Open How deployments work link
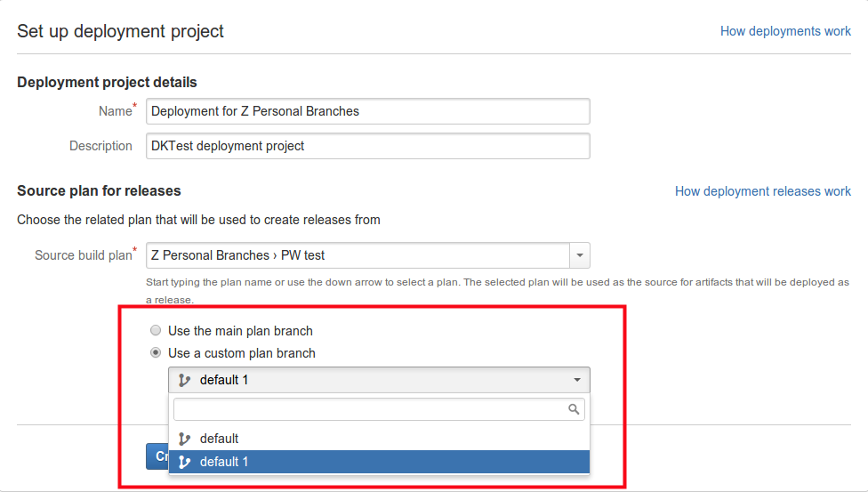868x492 pixels. coord(785,31)
